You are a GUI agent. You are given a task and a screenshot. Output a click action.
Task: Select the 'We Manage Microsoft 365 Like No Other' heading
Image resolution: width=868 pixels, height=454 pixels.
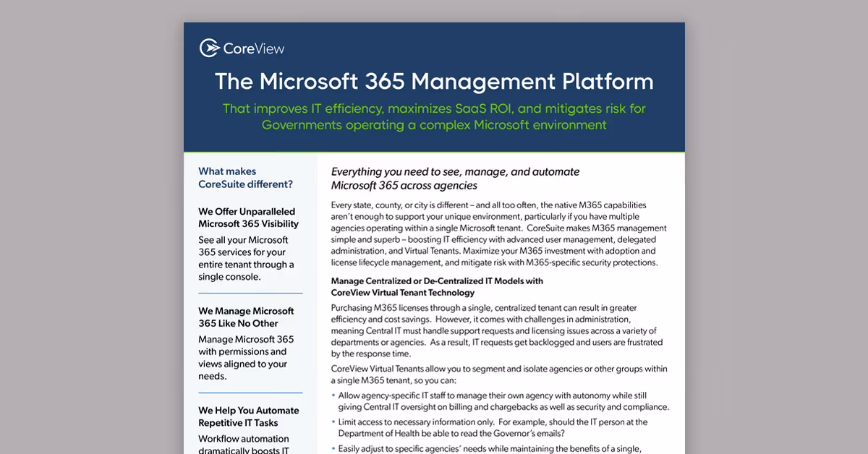click(x=246, y=317)
